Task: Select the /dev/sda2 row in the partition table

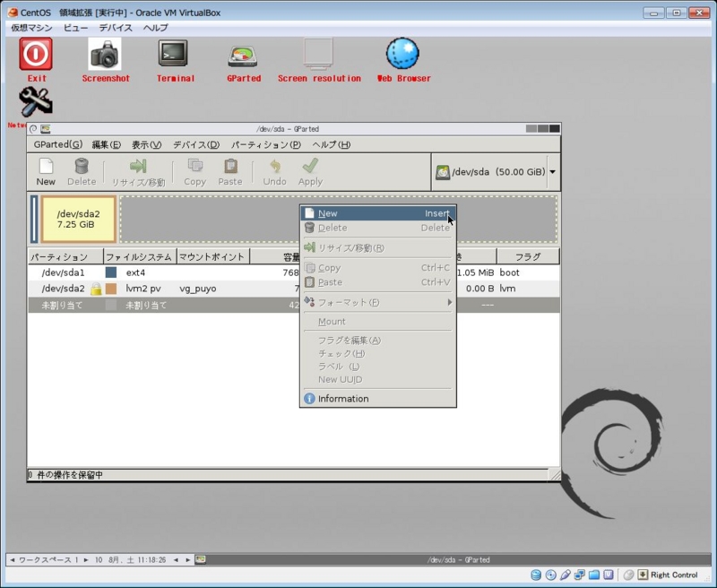Action: [x=294, y=289]
